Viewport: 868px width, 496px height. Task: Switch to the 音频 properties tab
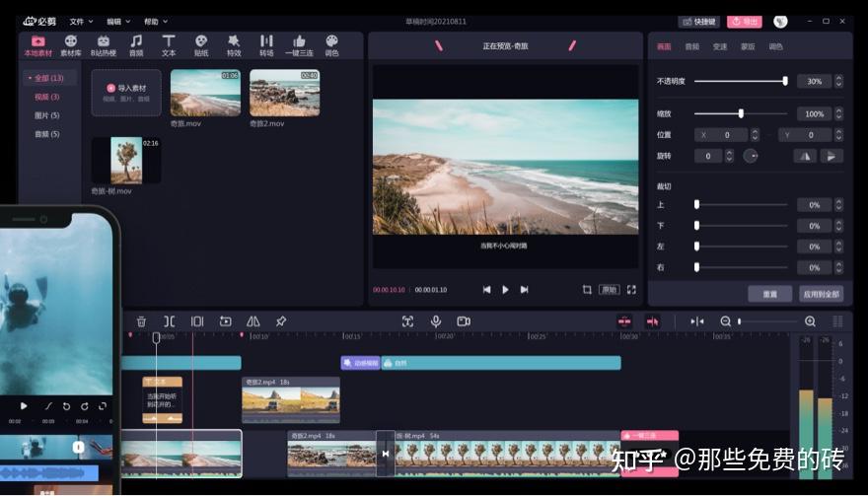click(x=692, y=47)
